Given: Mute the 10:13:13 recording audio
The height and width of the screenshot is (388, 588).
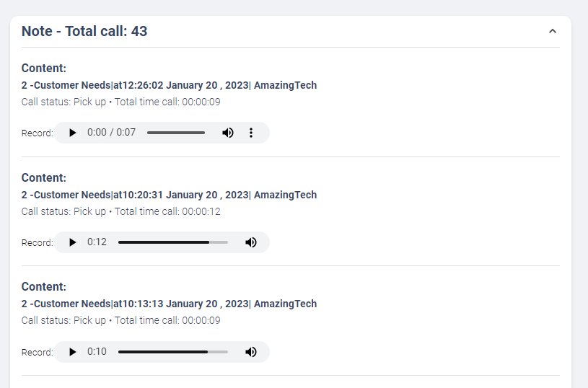Looking at the screenshot, I should [x=251, y=352].
